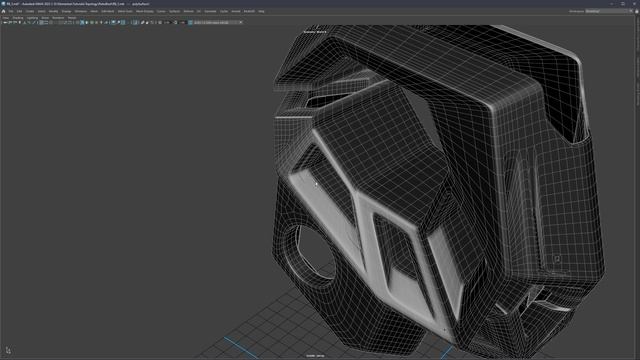
Task: Open the Mesh Display menu
Action: tap(144, 11)
